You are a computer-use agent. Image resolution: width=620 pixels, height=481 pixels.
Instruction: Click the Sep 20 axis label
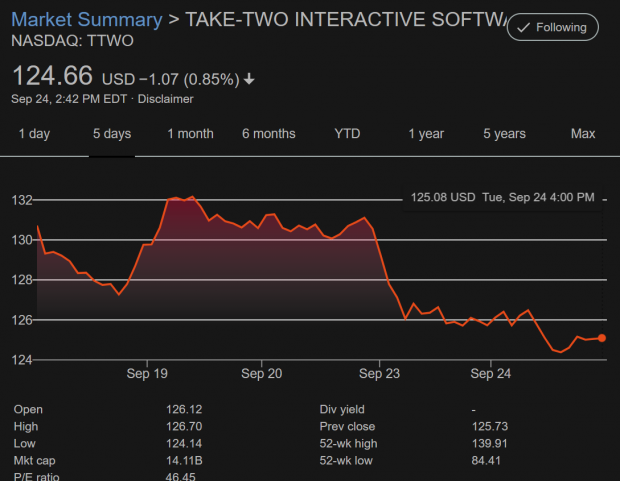262,373
